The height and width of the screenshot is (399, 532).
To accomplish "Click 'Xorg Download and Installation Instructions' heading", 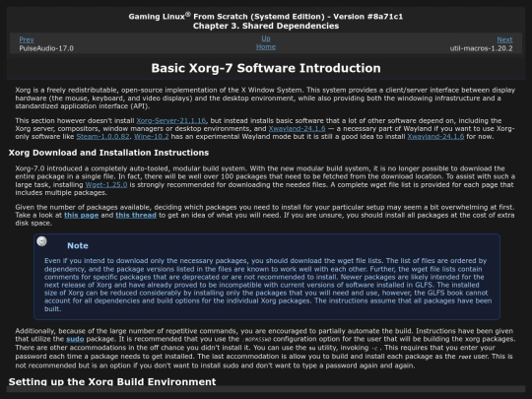I will click(x=108, y=153).
